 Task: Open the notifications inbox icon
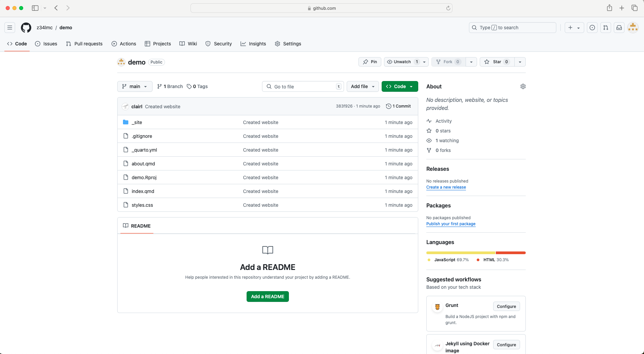(x=619, y=28)
